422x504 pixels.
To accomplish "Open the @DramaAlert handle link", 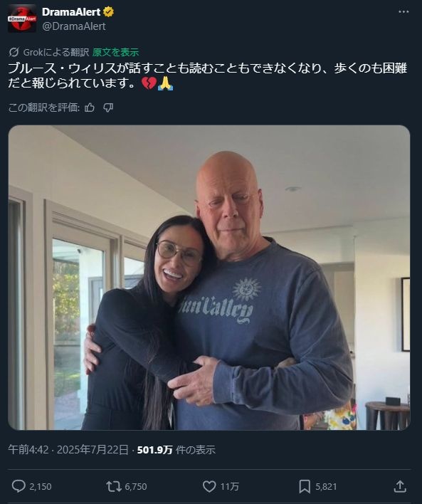I will (x=73, y=26).
